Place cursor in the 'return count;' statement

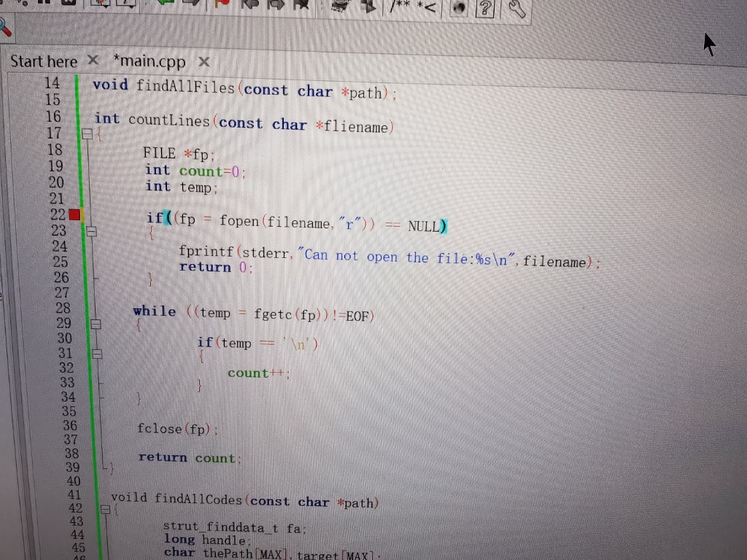pyautogui.click(x=187, y=458)
